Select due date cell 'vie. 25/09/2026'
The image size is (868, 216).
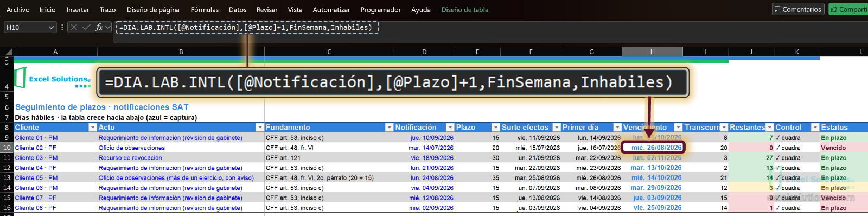tap(652, 208)
